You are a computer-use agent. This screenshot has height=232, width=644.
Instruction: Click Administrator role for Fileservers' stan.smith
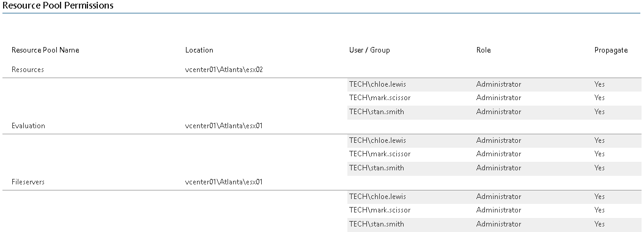pyautogui.click(x=498, y=224)
